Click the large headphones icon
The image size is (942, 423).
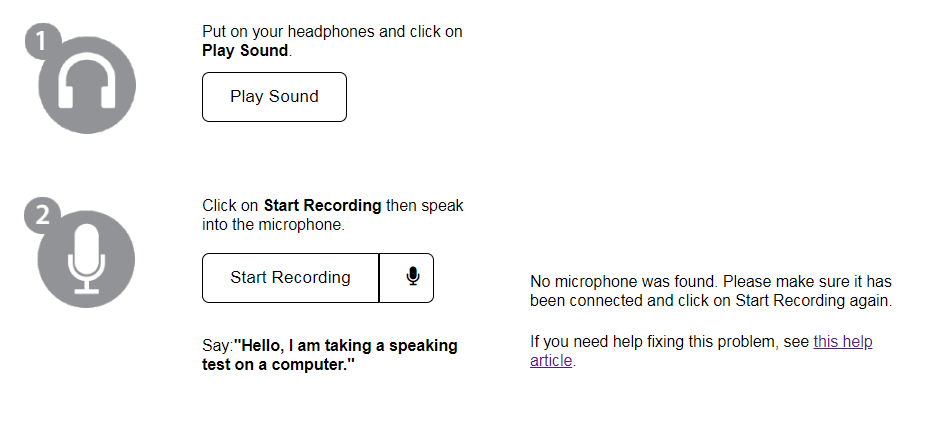click(x=87, y=85)
